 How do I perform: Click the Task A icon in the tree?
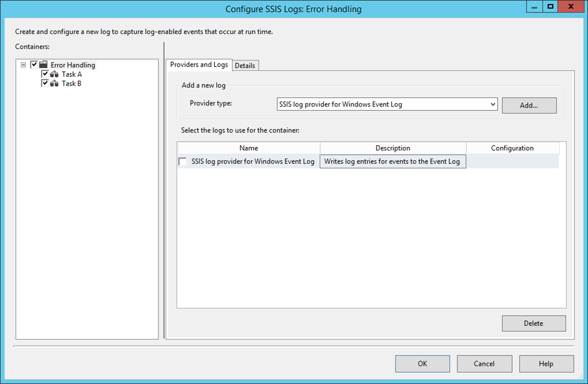[x=54, y=74]
